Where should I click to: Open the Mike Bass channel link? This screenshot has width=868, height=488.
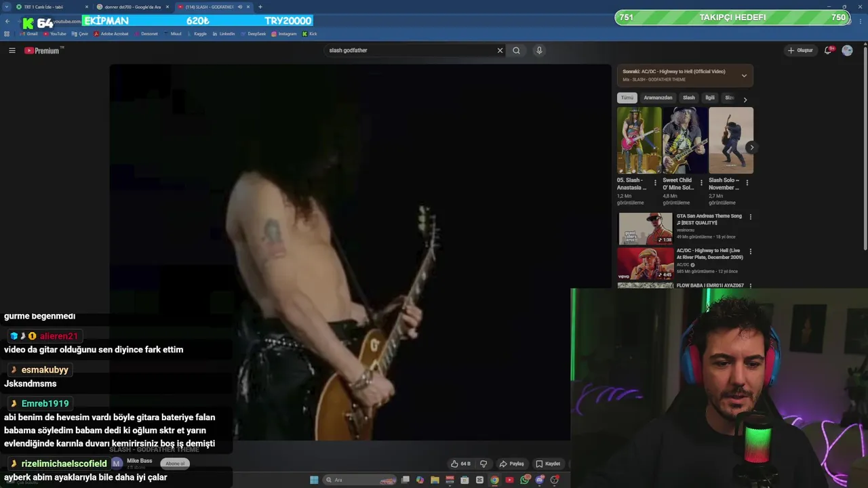(140, 461)
